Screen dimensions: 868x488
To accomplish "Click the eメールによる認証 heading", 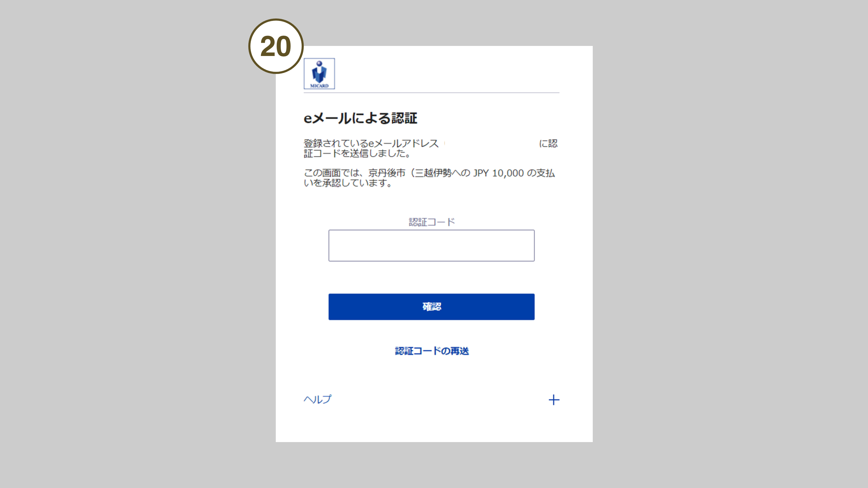I will tap(360, 118).
